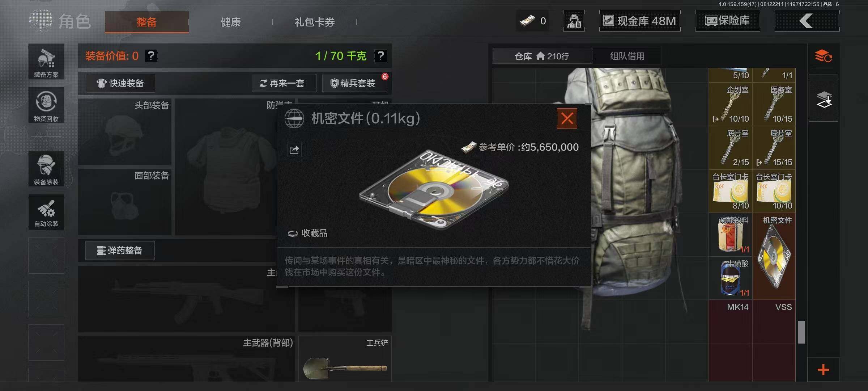Click the weight limit question mark
The width and height of the screenshot is (868, 391).
(380, 56)
